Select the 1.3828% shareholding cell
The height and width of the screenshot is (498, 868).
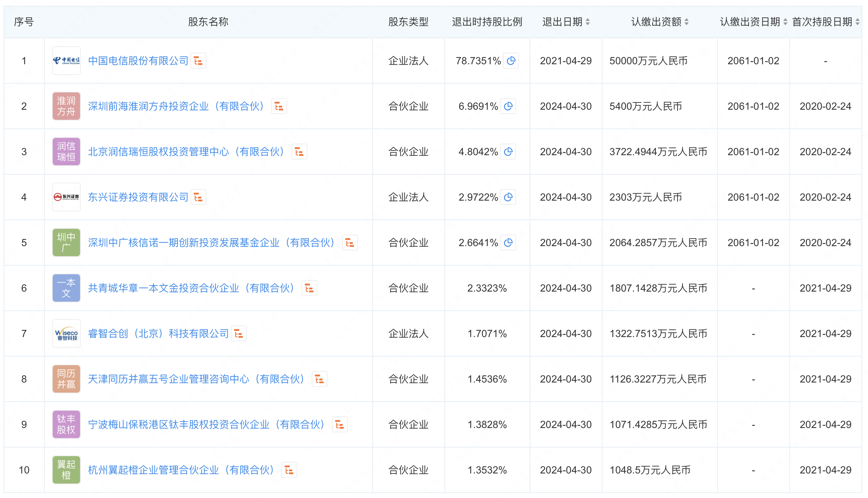(x=487, y=424)
